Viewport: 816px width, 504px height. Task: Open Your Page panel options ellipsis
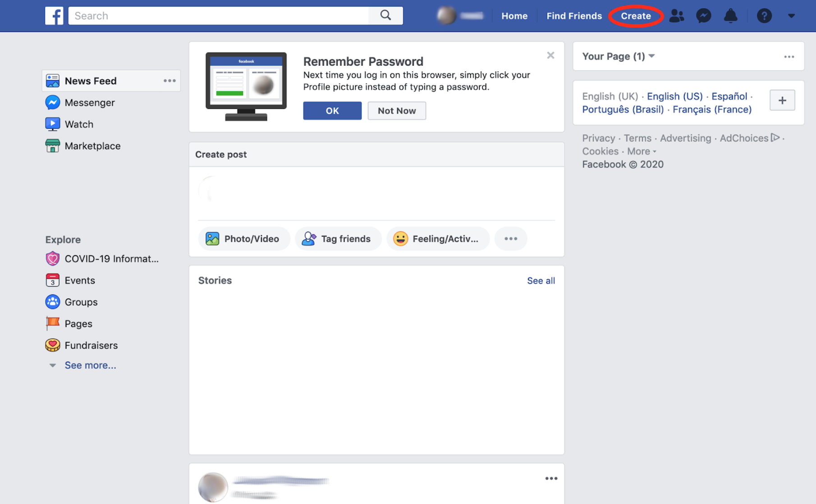pos(789,56)
